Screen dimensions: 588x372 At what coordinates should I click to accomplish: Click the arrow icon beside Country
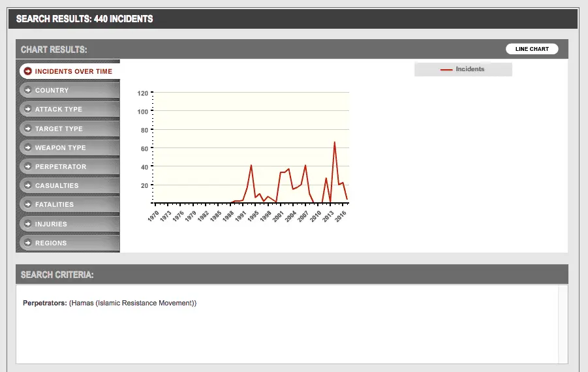(x=28, y=90)
